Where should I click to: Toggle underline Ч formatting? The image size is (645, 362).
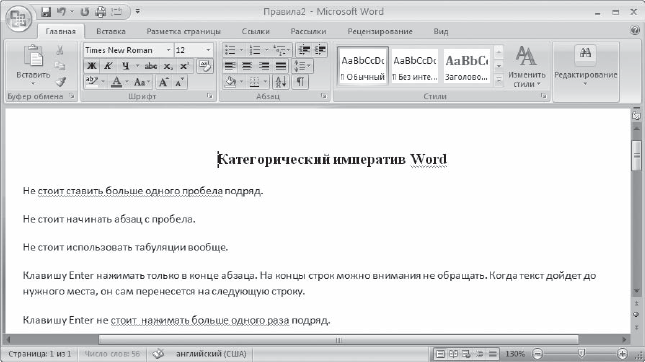pyautogui.click(x=125, y=66)
